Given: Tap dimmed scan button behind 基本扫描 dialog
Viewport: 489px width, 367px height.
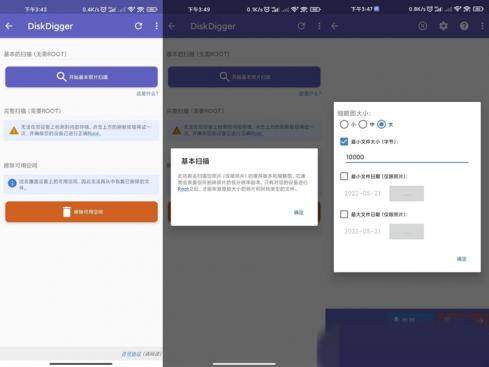Looking at the screenshot, I should (244, 77).
